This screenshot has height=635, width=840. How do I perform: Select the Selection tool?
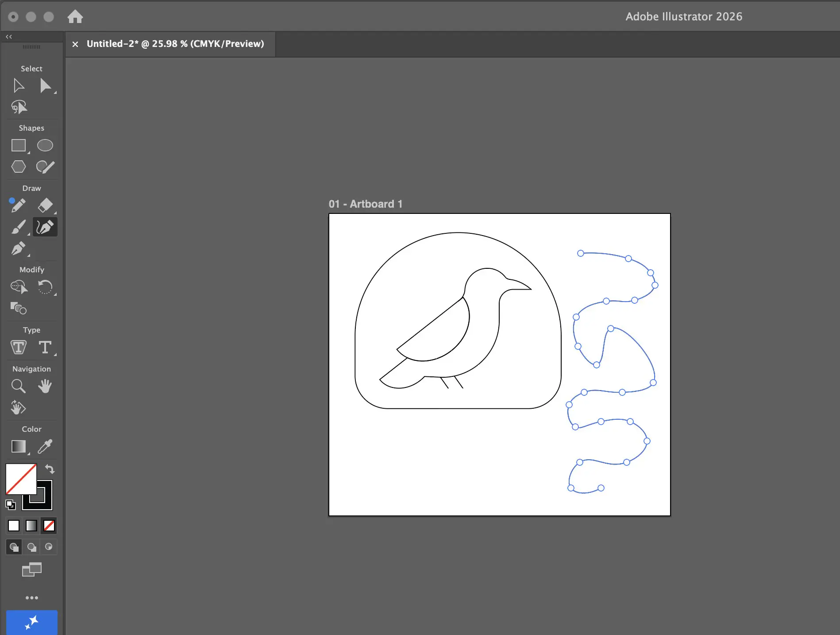click(x=19, y=85)
